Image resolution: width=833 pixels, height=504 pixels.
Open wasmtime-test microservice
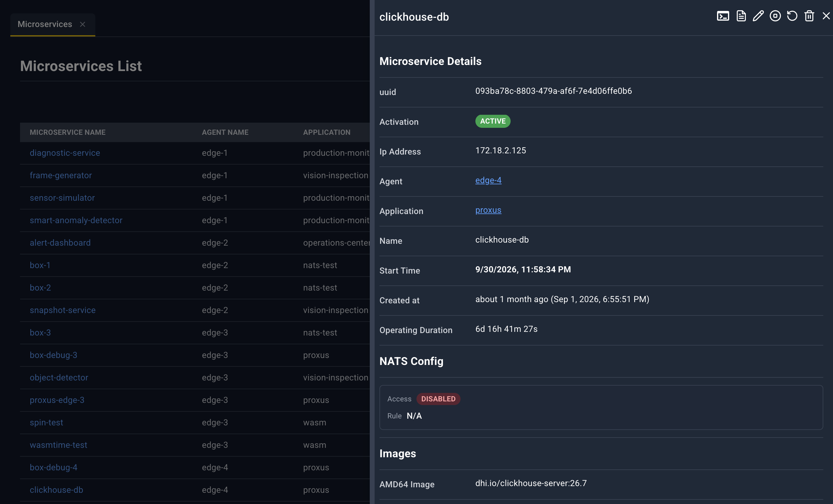59,445
